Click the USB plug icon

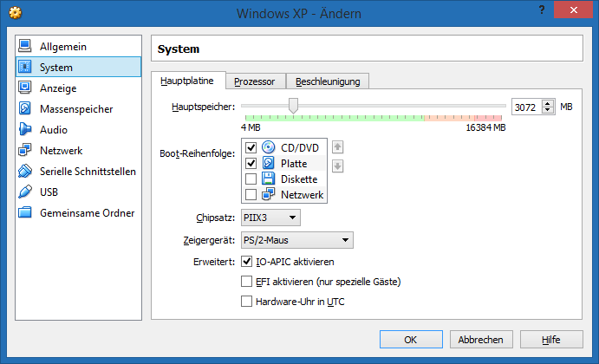pos(25,192)
